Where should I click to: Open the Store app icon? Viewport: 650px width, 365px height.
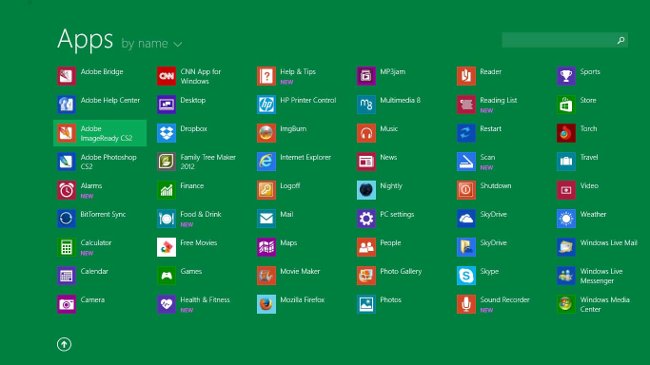pos(566,105)
